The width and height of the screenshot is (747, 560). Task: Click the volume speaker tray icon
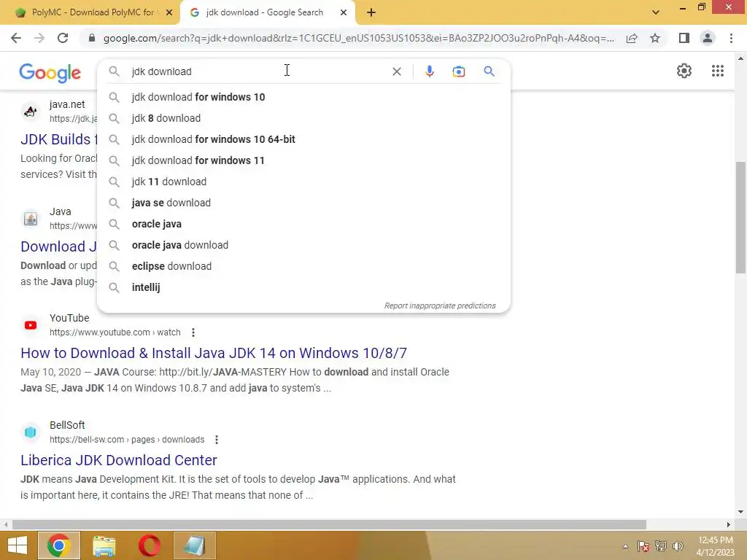click(x=678, y=546)
